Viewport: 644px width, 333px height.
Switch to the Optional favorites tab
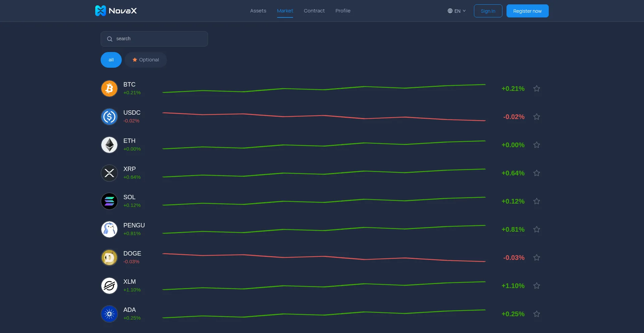[x=146, y=60]
